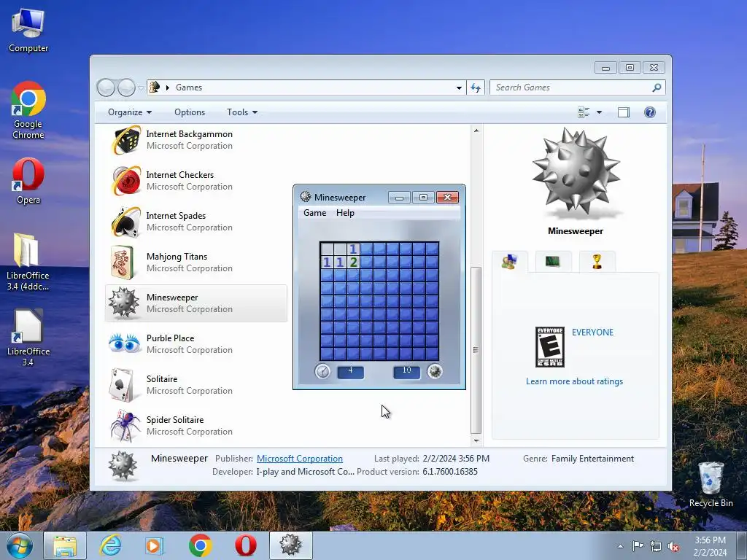Select the Internet Checkers game icon
The image size is (747, 560).
point(125,181)
